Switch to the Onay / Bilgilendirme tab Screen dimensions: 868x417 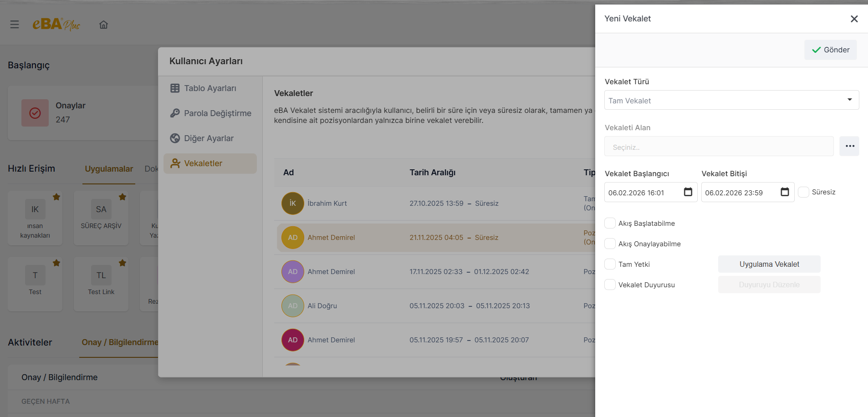120,342
